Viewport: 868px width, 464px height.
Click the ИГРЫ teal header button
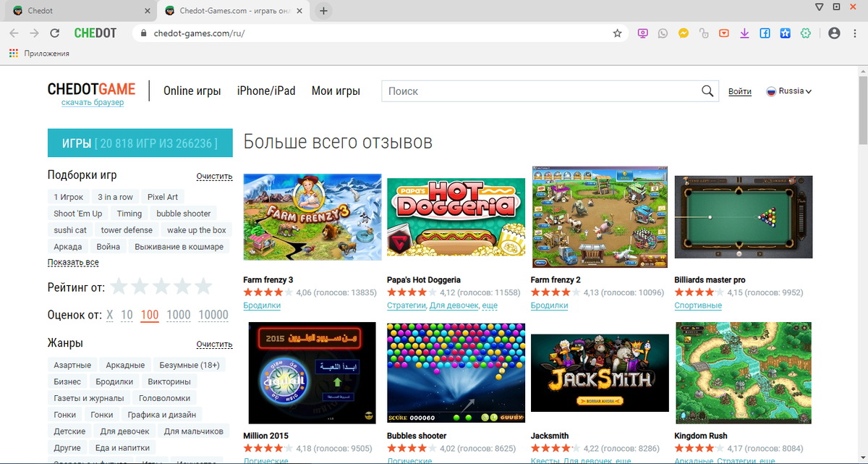tap(140, 143)
